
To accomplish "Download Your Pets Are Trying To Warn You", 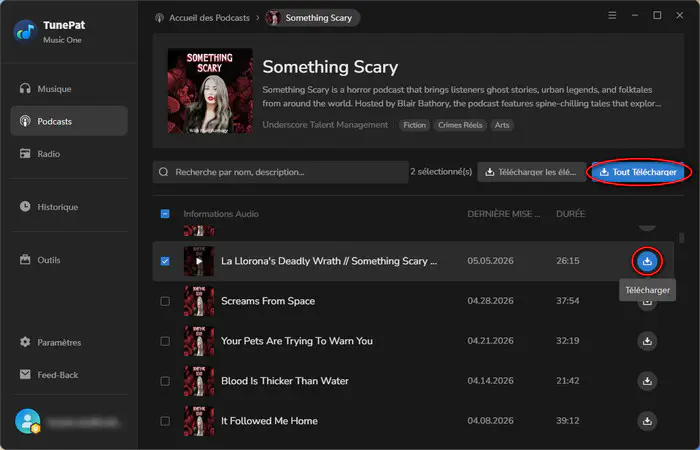I will point(647,341).
